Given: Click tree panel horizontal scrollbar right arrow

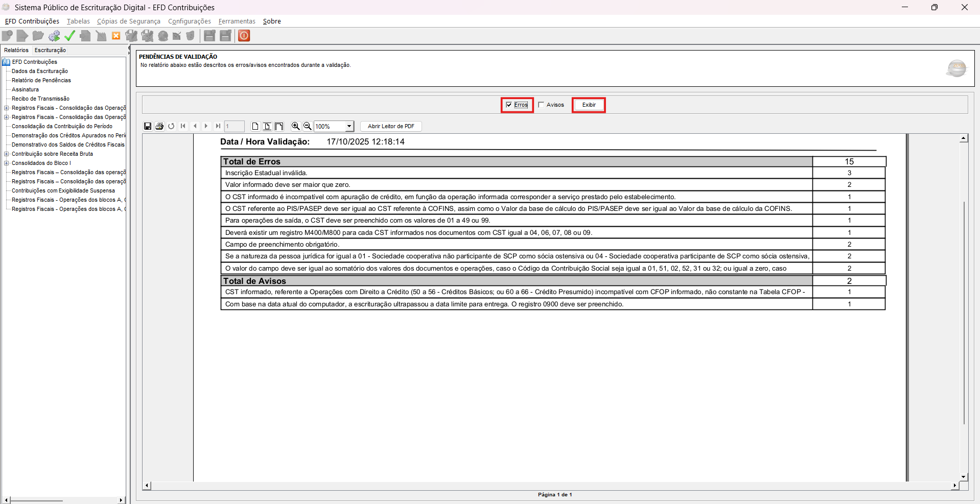Looking at the screenshot, I should coord(121,500).
